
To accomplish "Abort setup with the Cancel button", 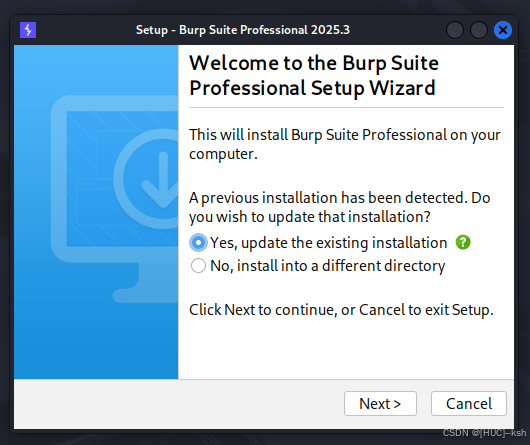I will [469, 403].
